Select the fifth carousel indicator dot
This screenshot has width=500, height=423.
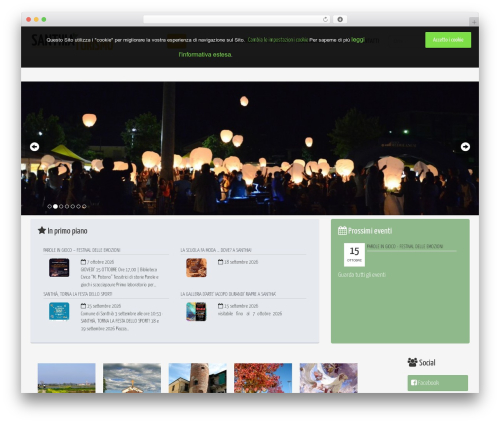coord(72,207)
